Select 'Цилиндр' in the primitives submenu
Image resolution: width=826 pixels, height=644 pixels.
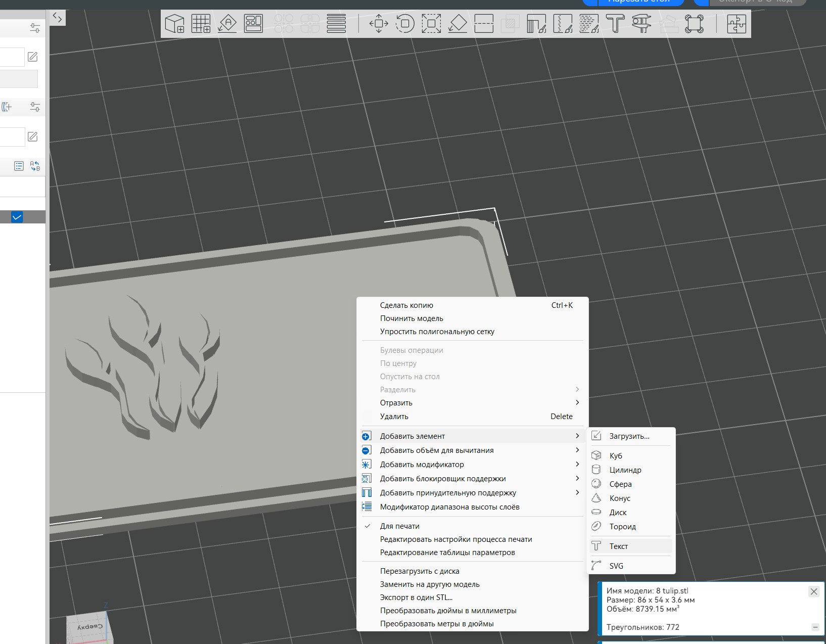point(625,470)
